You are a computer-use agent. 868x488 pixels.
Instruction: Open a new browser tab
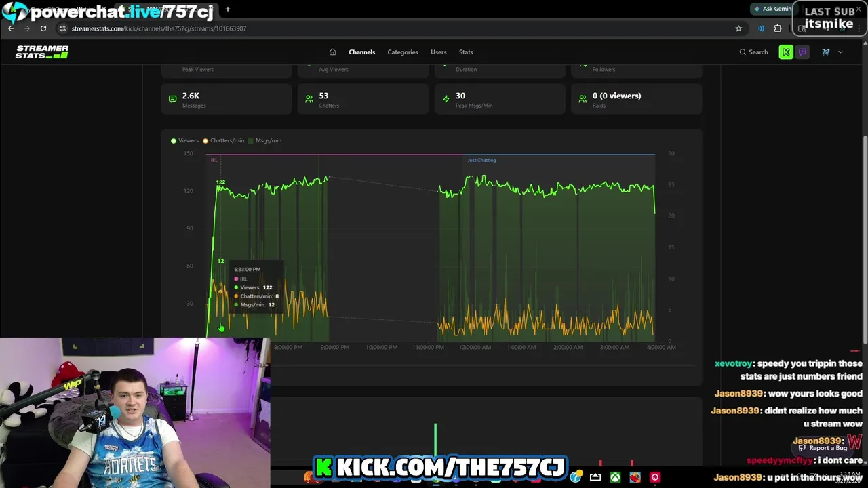click(228, 9)
